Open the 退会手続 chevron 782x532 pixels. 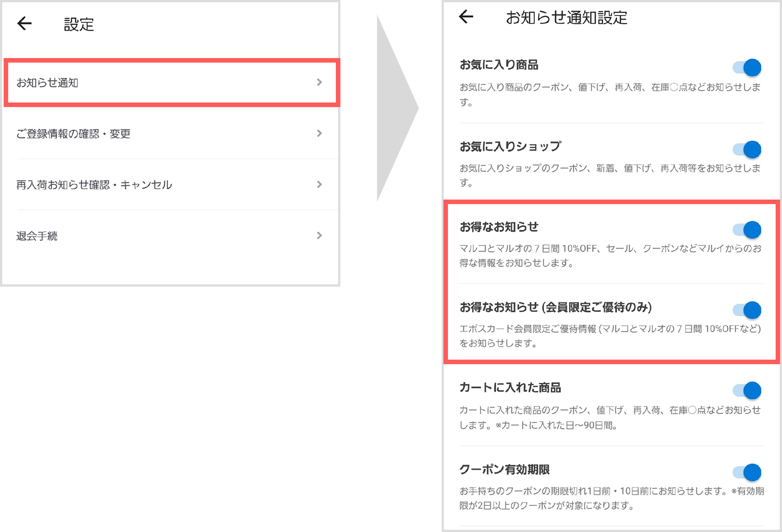320,235
